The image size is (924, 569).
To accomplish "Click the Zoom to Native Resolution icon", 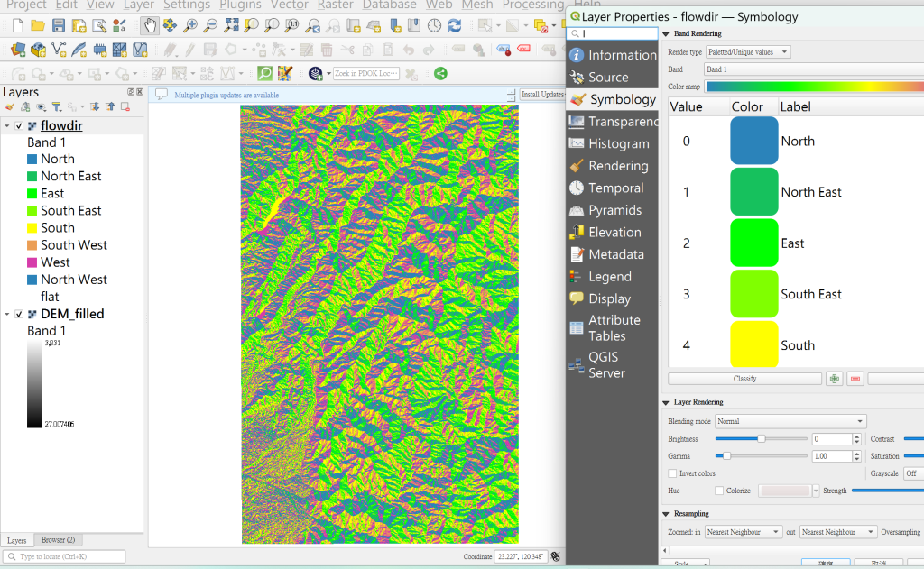I will [x=291, y=25].
